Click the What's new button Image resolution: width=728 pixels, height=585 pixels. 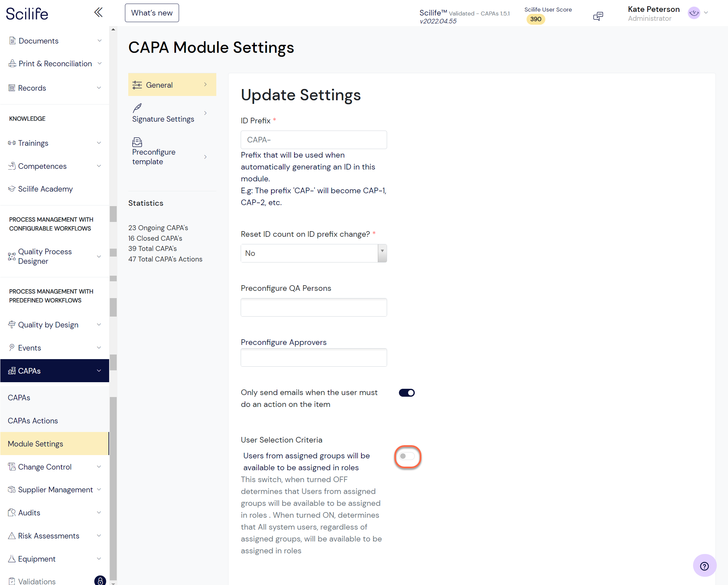[152, 13]
